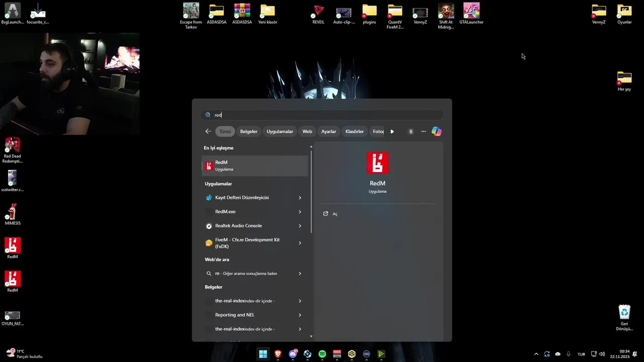
Task: Show hidden system tray icons
Action: point(536,354)
